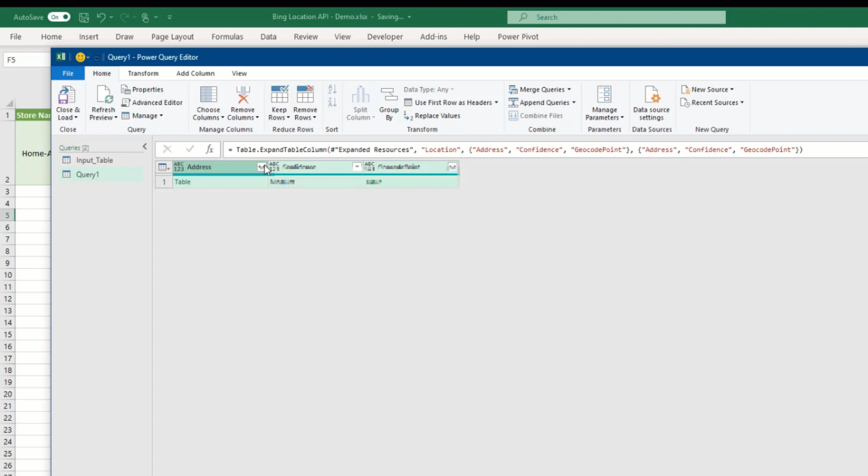Screen dimensions: 868x476
Task: Click the Group By icon
Action: click(x=389, y=95)
